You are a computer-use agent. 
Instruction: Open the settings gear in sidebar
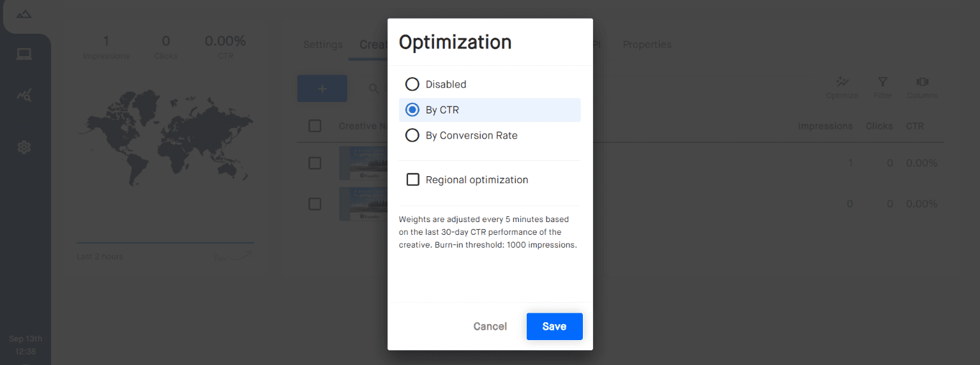[x=24, y=147]
